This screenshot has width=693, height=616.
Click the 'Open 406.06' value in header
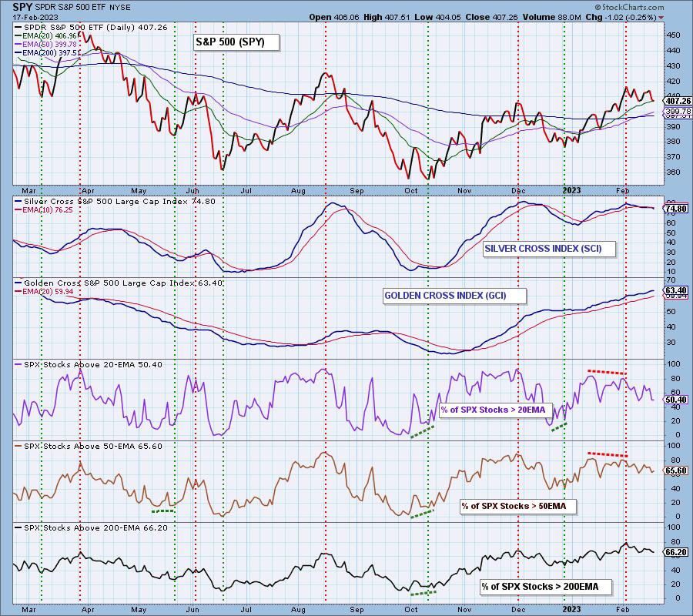tap(334, 17)
